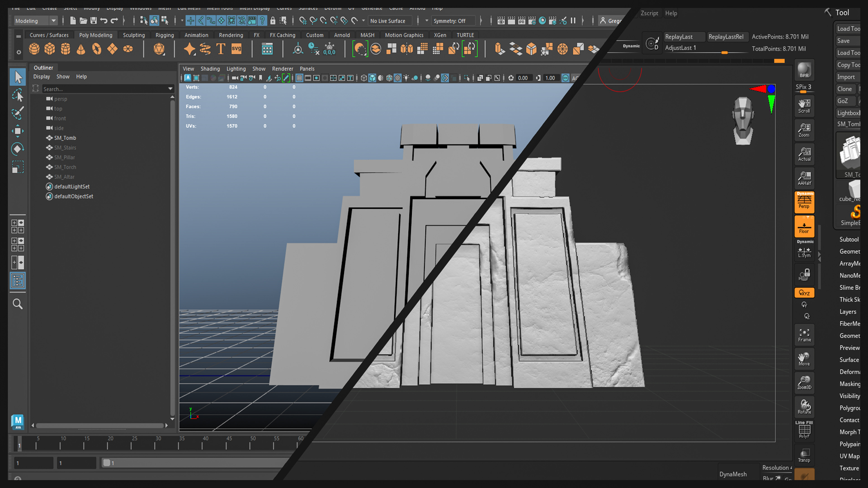The width and height of the screenshot is (868, 488).
Task: Open the Symmetry: Off dropdown
Action: pyautogui.click(x=453, y=21)
